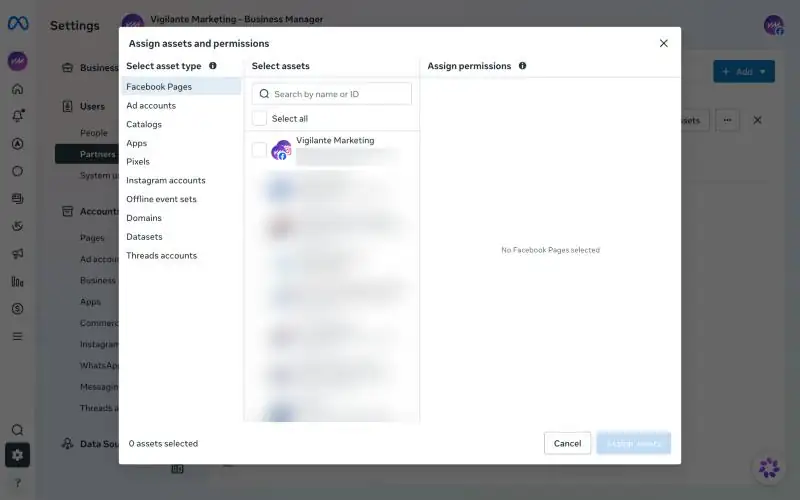Open Home icon in left sidebar
Viewport: 800px width, 500px height.
point(17,89)
